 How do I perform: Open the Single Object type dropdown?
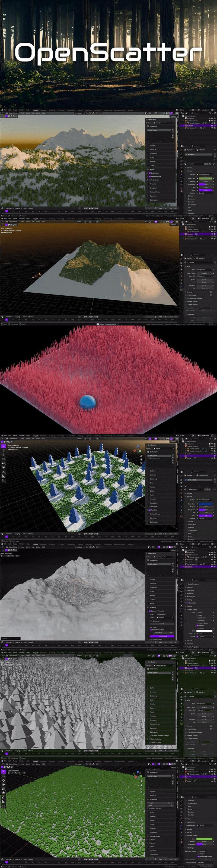coord(165,615)
